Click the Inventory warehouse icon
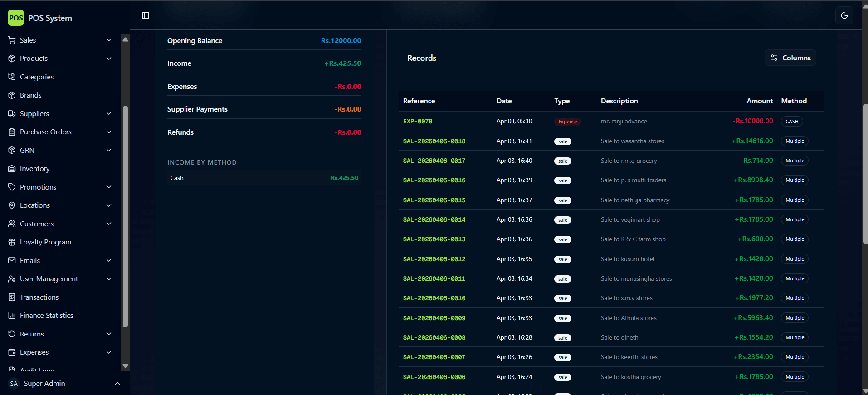868x395 pixels. [x=12, y=169]
